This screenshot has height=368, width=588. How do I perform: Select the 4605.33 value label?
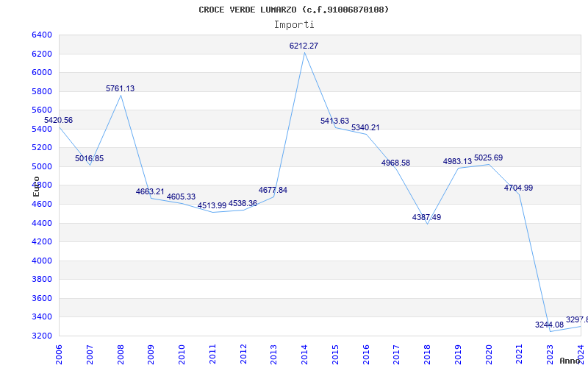pyautogui.click(x=181, y=197)
